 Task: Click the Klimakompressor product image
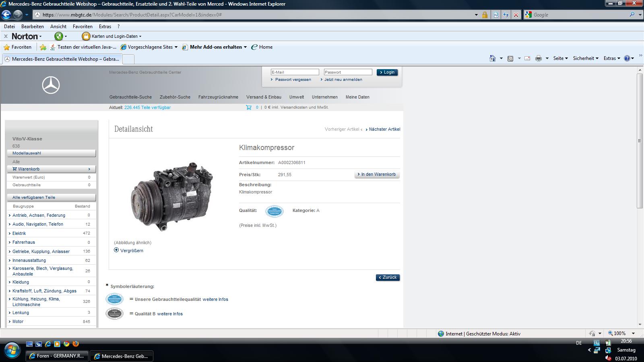(172, 196)
